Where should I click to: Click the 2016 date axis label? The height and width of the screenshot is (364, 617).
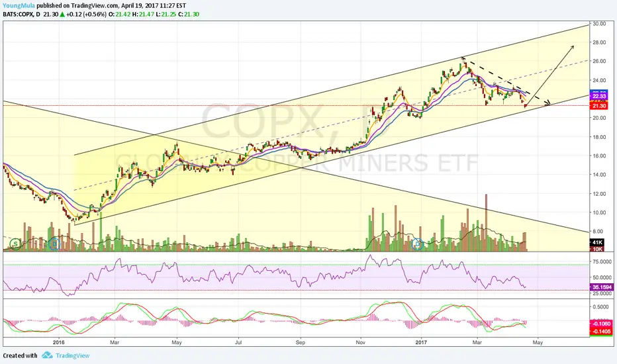tap(59, 342)
